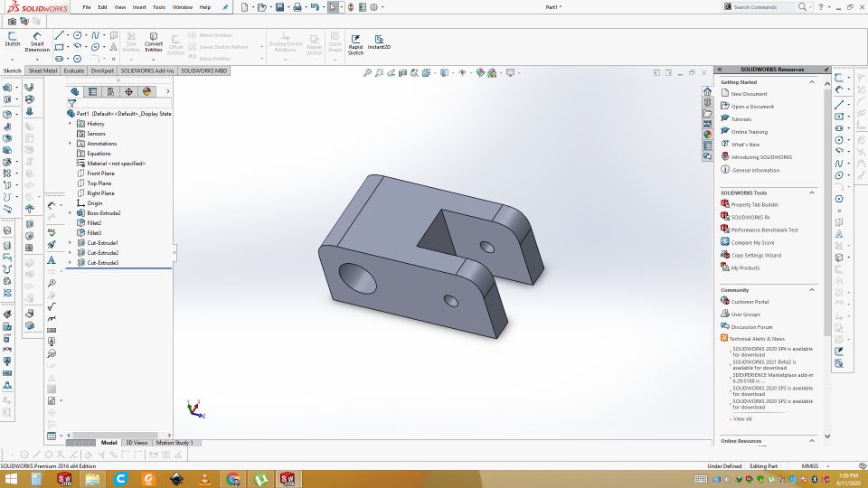Screen dimensions: 868x488
Task: Click the screen capture camera icon
Action: 12,21
